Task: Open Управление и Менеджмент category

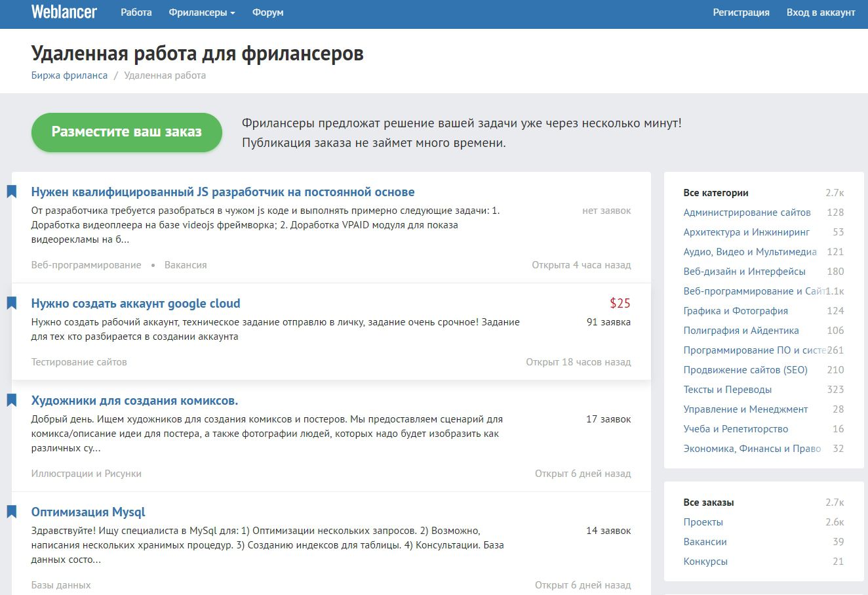Action: 746,409
